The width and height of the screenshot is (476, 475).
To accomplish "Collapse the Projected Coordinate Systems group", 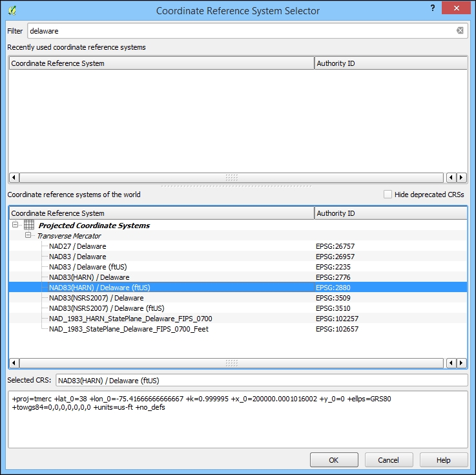I will pyautogui.click(x=16, y=226).
